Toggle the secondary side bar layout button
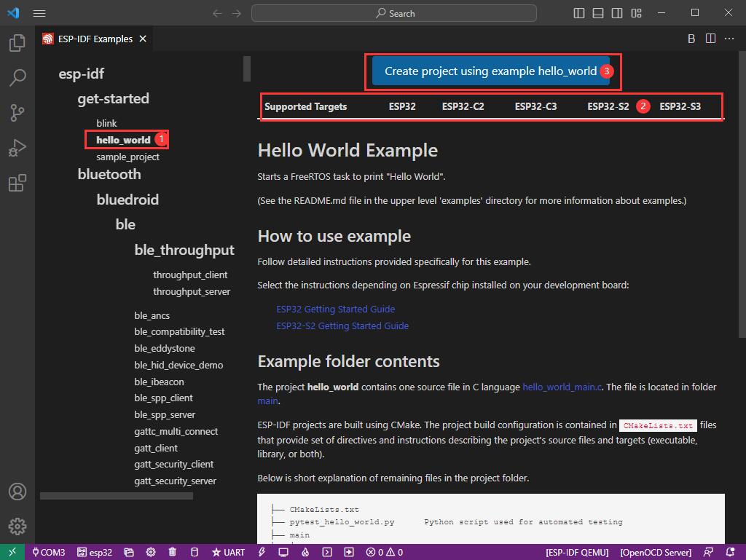The height and width of the screenshot is (560, 746). point(617,13)
